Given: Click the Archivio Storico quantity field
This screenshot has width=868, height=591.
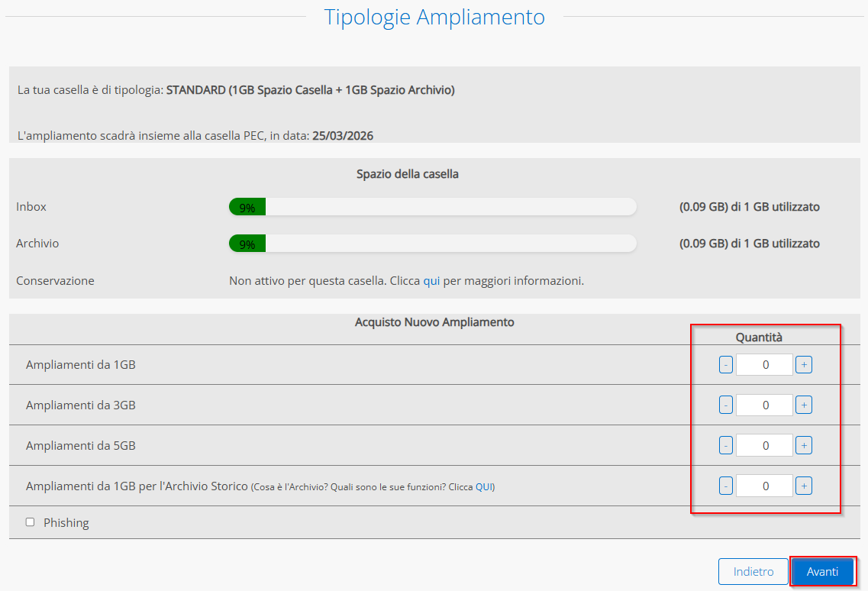Looking at the screenshot, I should (764, 486).
